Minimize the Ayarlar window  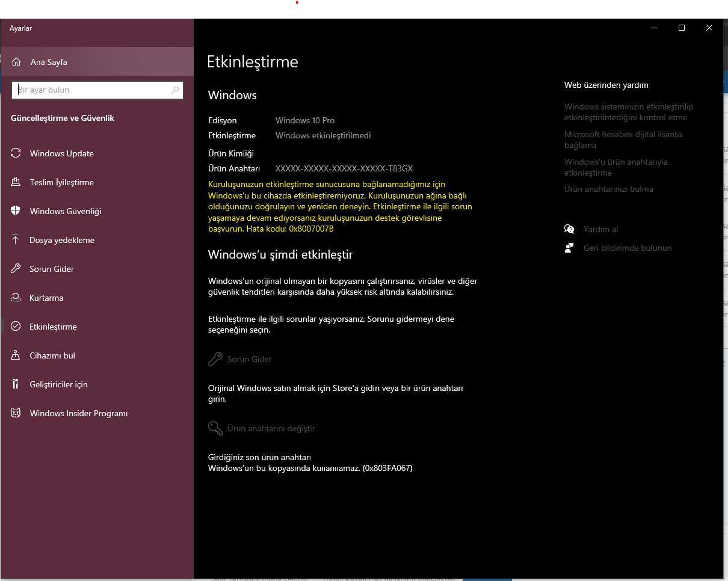(x=654, y=28)
